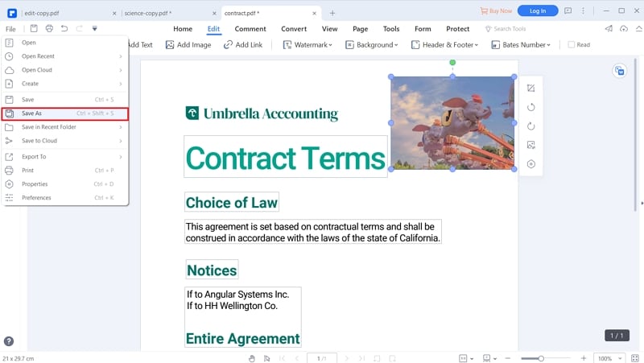Click the help question mark icon
The image size is (644, 363).
9,341
